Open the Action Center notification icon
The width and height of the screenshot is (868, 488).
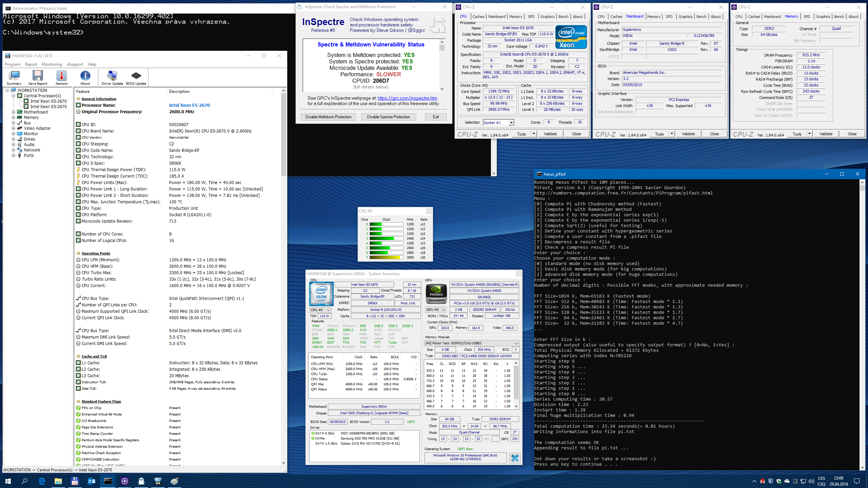856,481
